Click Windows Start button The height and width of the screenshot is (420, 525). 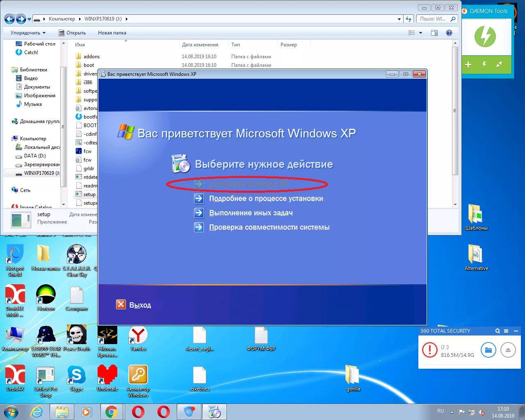pyautogui.click(x=11, y=412)
